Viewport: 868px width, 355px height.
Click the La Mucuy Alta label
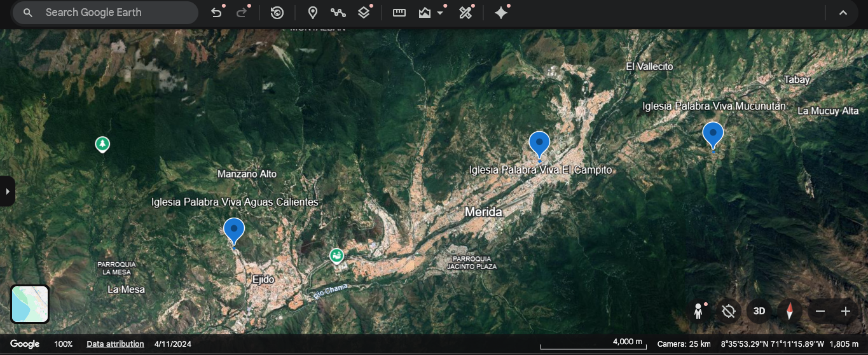828,111
